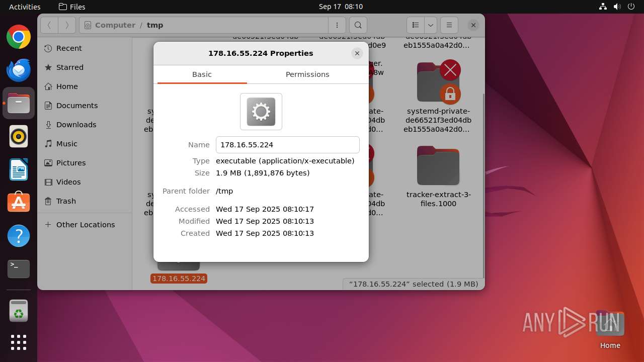Screen dimensions: 644x362
Task: Click the Files menu in top bar
Action: click(72, 7)
